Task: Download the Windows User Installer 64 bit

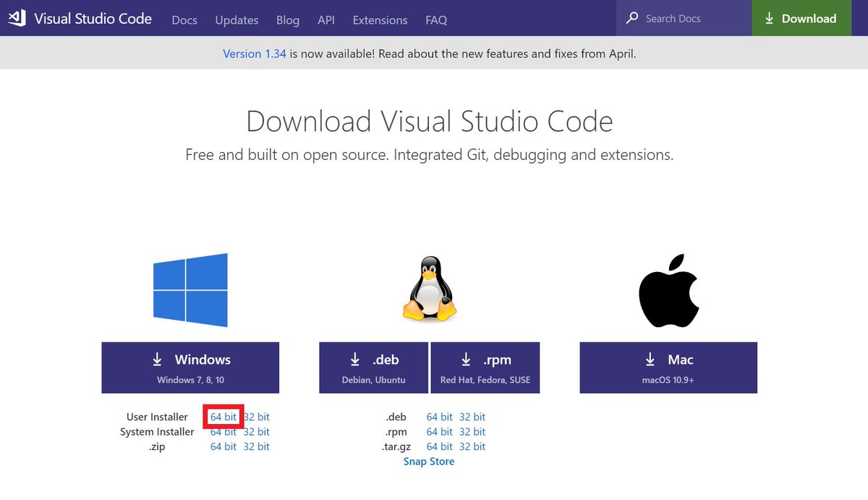Action: [x=223, y=417]
